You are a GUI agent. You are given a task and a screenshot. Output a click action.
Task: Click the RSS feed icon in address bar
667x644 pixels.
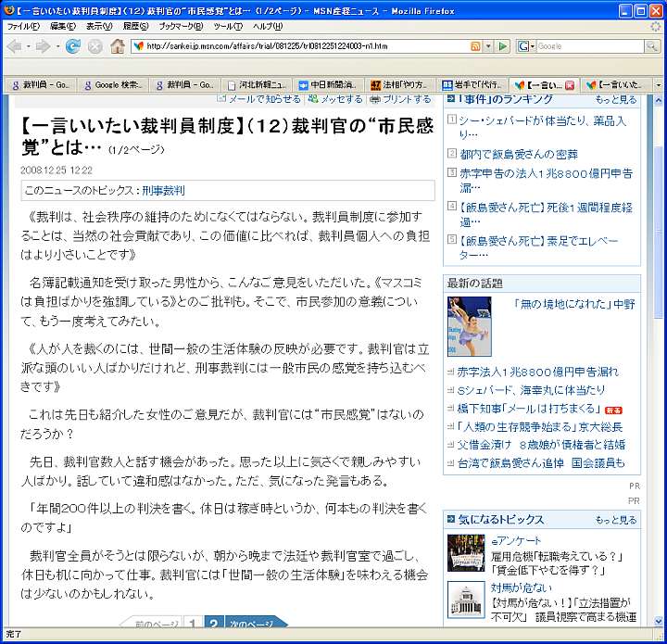point(475,45)
